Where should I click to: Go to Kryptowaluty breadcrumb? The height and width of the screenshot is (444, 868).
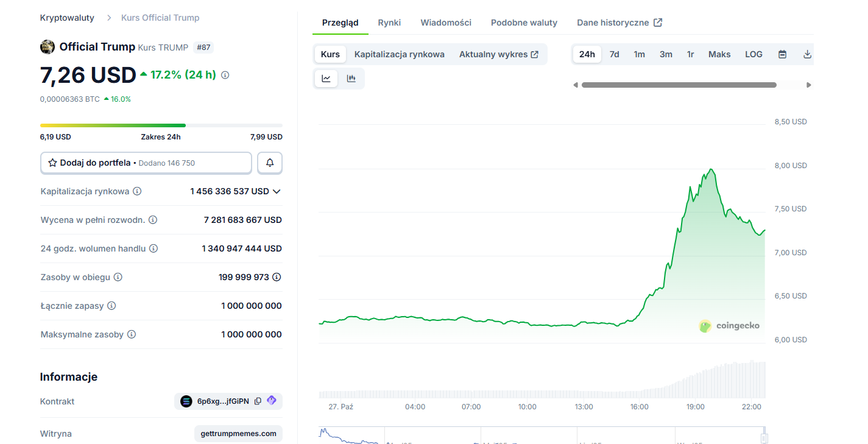coord(67,18)
